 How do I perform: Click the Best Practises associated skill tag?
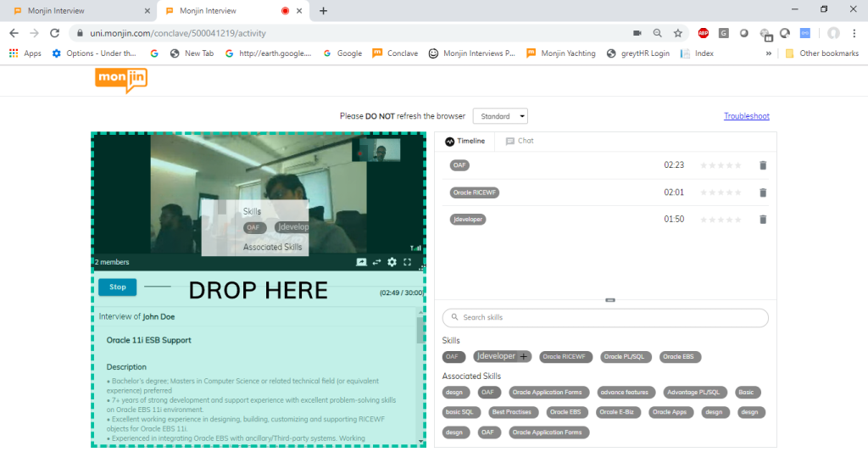509,412
